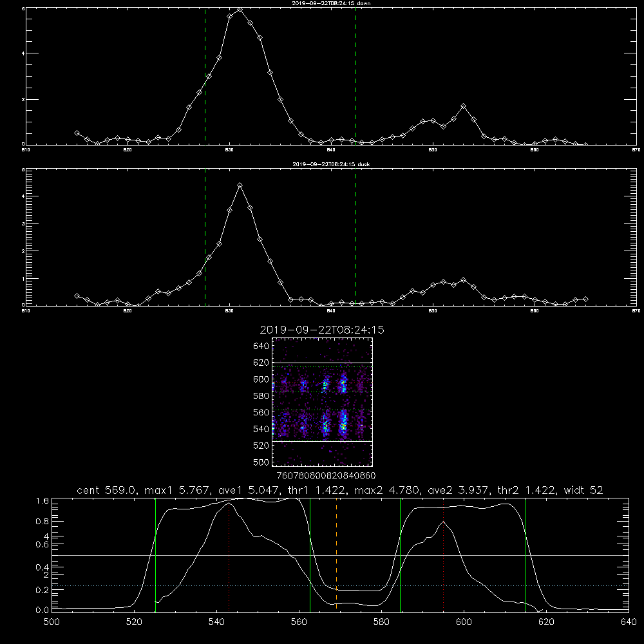Click the "4" y-axis label of dawn plot
The width and height of the screenshot is (644, 644).
coord(23,53)
